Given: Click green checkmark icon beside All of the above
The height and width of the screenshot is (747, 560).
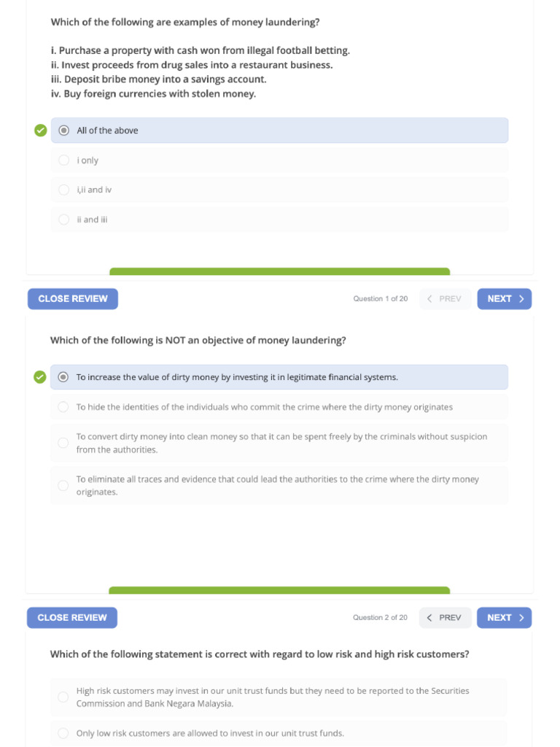Looking at the screenshot, I should 40,131.
